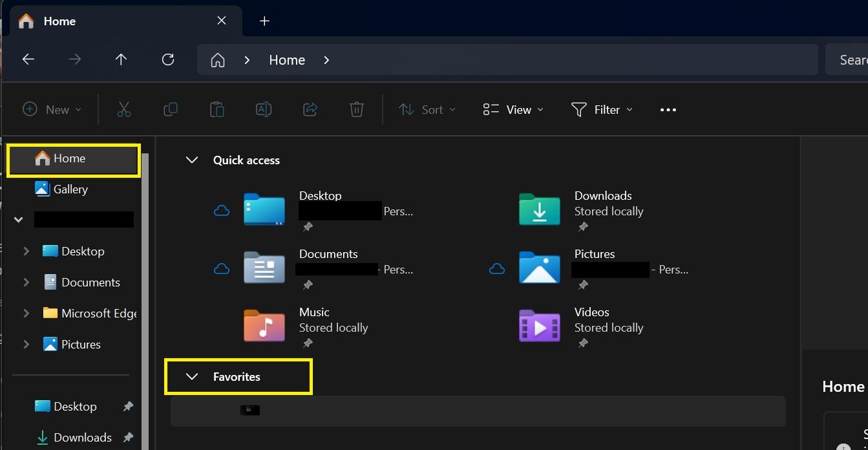
Task: Open the Sort dropdown
Action: coord(427,109)
